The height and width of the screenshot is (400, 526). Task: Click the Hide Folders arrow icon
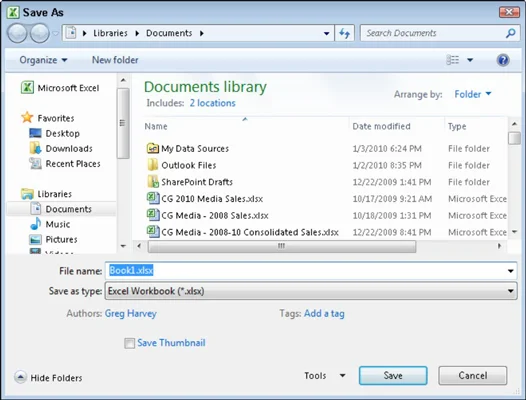point(20,377)
